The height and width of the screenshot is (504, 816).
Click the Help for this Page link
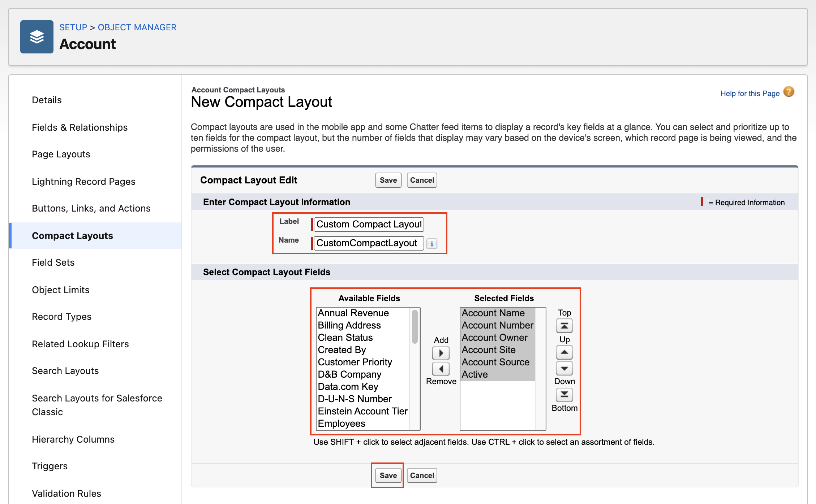(750, 94)
